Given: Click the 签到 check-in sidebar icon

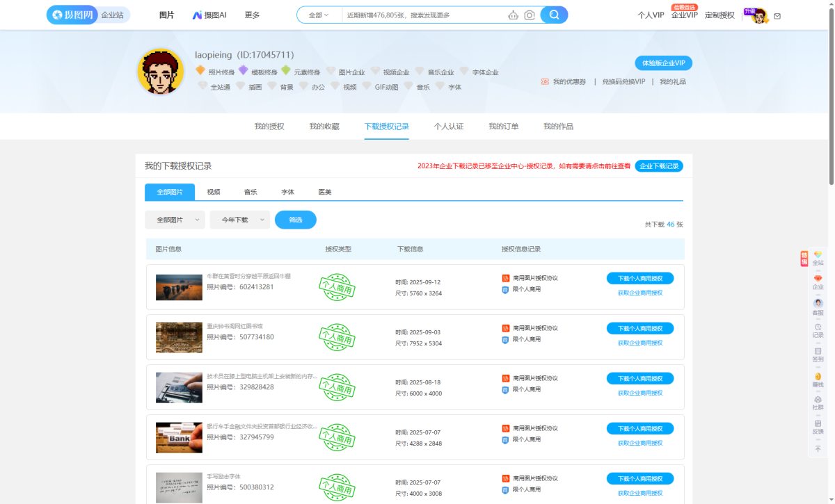Looking at the screenshot, I should tap(818, 355).
